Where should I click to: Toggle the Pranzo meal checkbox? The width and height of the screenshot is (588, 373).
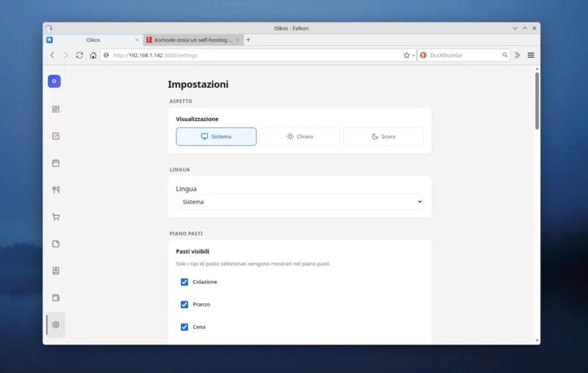point(184,305)
